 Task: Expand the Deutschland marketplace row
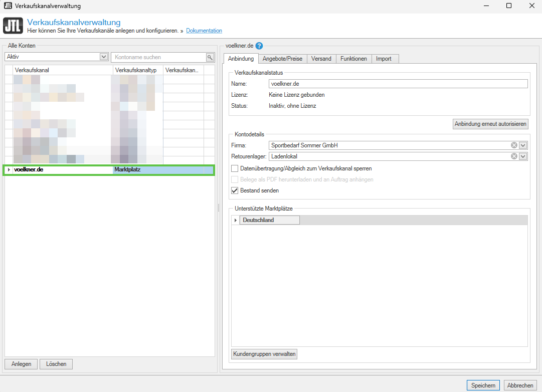coord(235,220)
